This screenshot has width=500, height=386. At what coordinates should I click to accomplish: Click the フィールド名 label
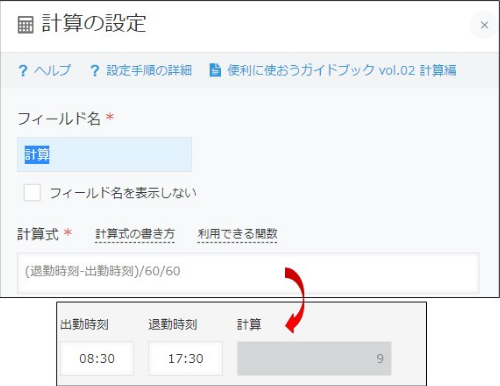pos(59,118)
